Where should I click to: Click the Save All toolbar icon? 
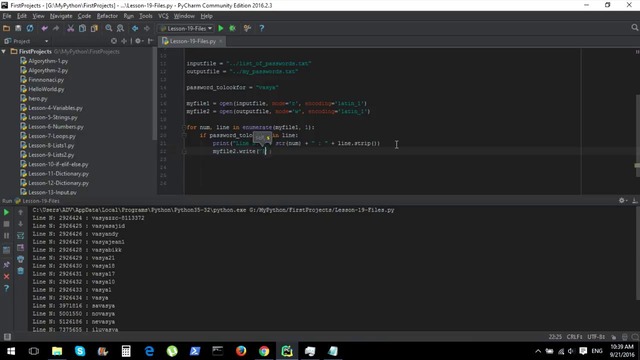tap(18, 28)
